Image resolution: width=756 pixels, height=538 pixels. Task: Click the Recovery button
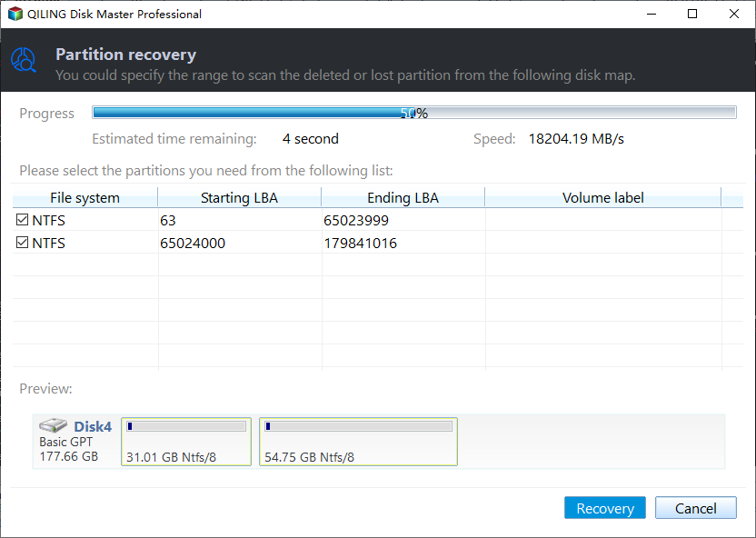(x=604, y=508)
